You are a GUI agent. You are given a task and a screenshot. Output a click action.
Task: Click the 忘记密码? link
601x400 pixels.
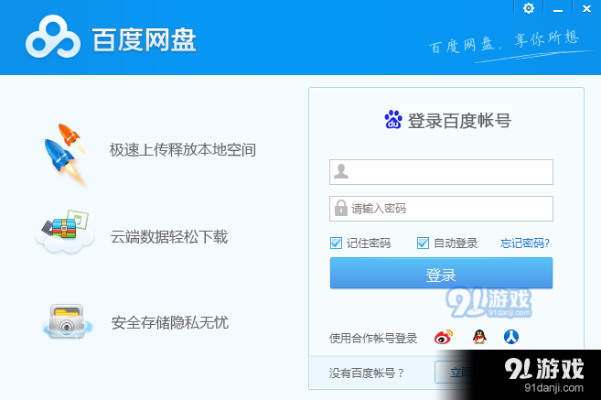click(525, 243)
